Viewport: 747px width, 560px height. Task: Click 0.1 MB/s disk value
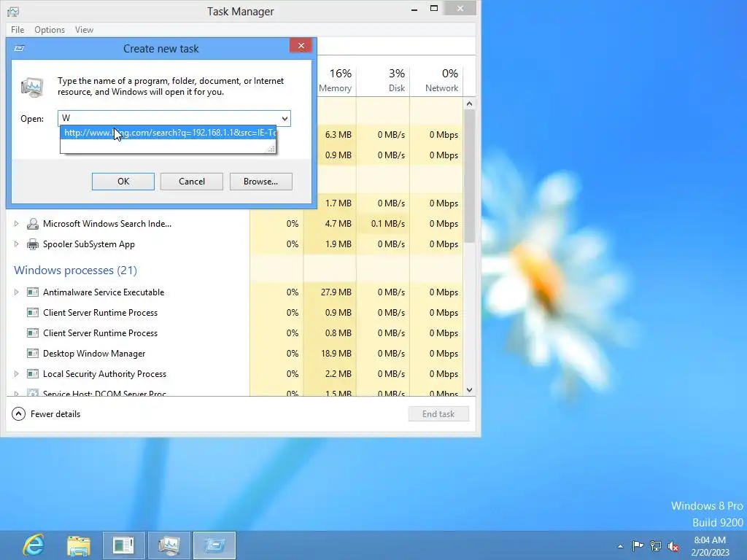(388, 224)
